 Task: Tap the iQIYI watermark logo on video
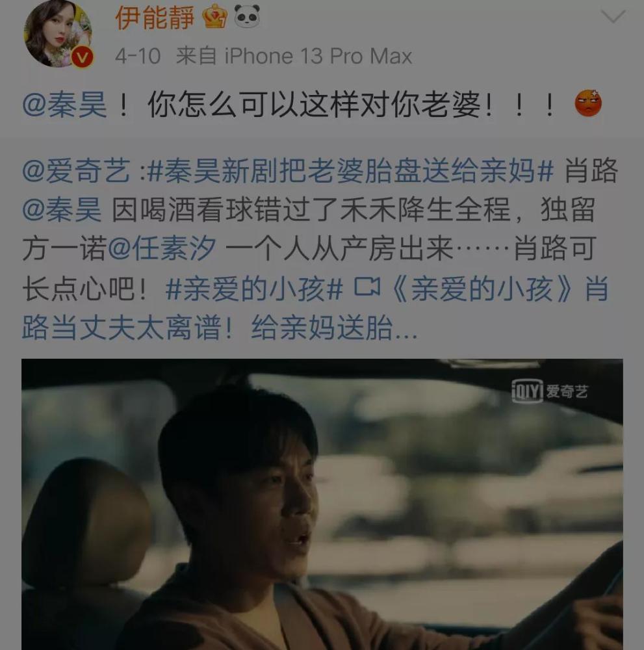tap(550, 391)
